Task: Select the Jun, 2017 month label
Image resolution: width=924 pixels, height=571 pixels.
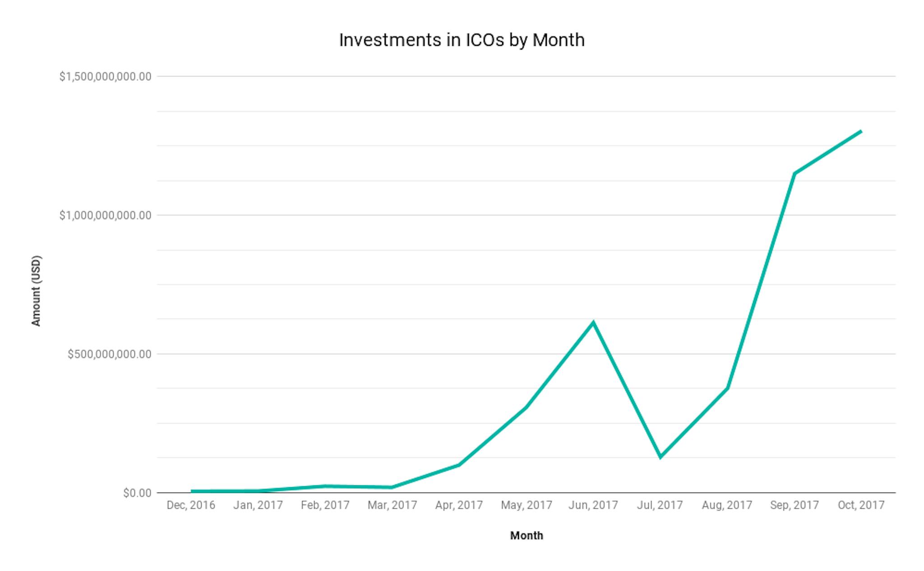Action: click(593, 505)
